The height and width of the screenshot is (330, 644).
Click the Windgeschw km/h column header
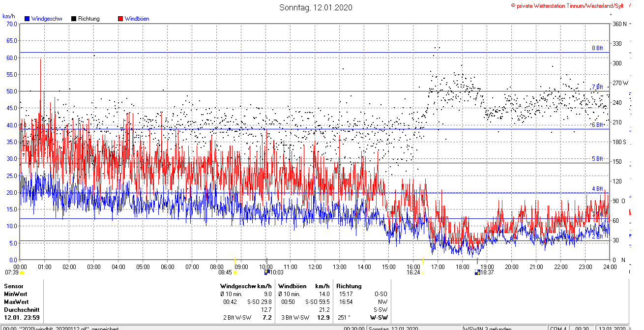coord(246,286)
